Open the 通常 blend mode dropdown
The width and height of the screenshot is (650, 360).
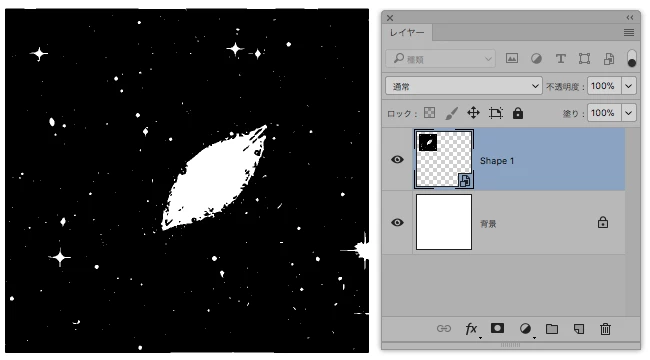463,86
